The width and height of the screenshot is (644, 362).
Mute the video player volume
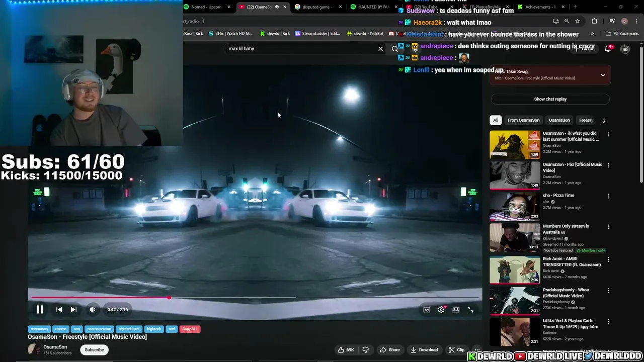[92, 310]
